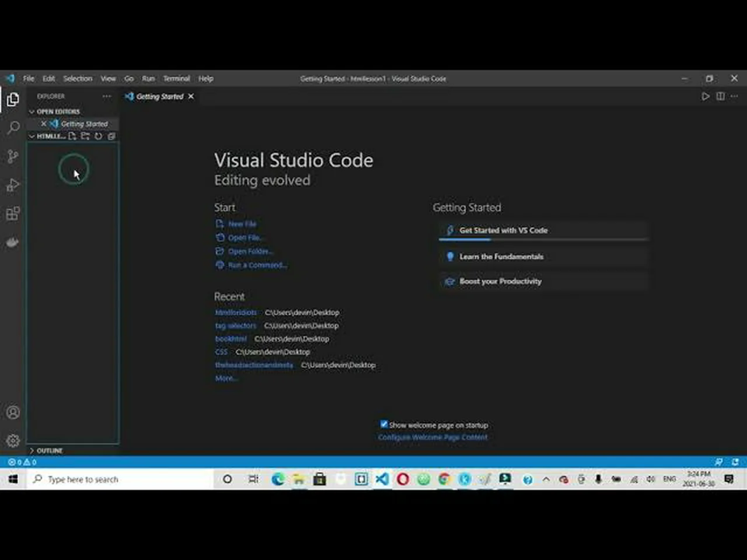Select Getting Started in Open Editors

point(84,124)
